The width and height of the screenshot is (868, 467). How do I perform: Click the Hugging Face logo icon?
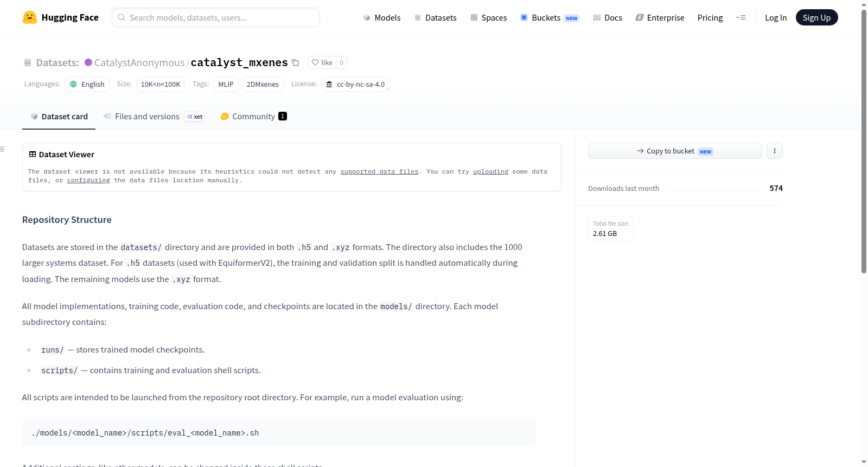tap(30, 17)
